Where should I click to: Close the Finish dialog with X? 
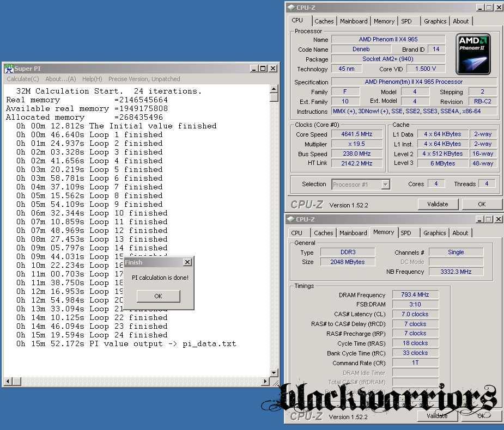[x=187, y=262]
